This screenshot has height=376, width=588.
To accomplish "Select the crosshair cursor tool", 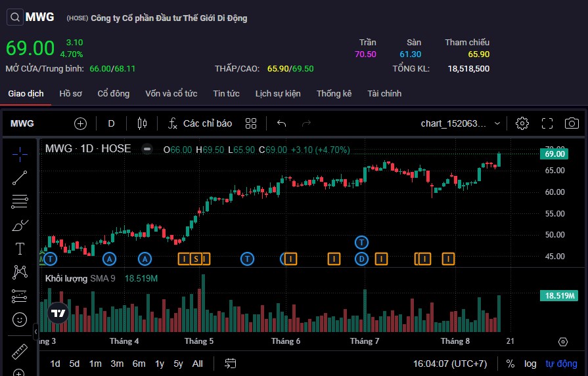I will tap(20, 154).
